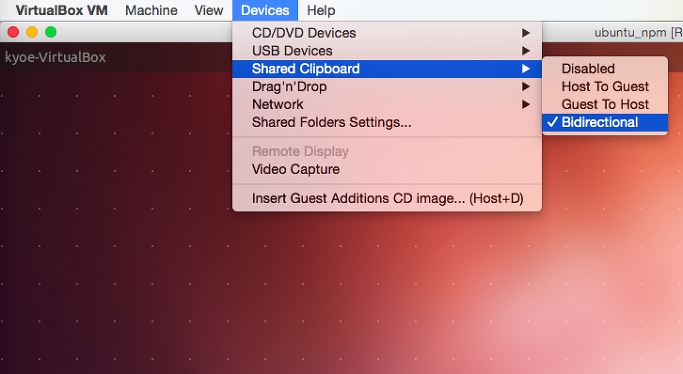Open the View menu
The height and width of the screenshot is (374, 683).
coord(209,10)
